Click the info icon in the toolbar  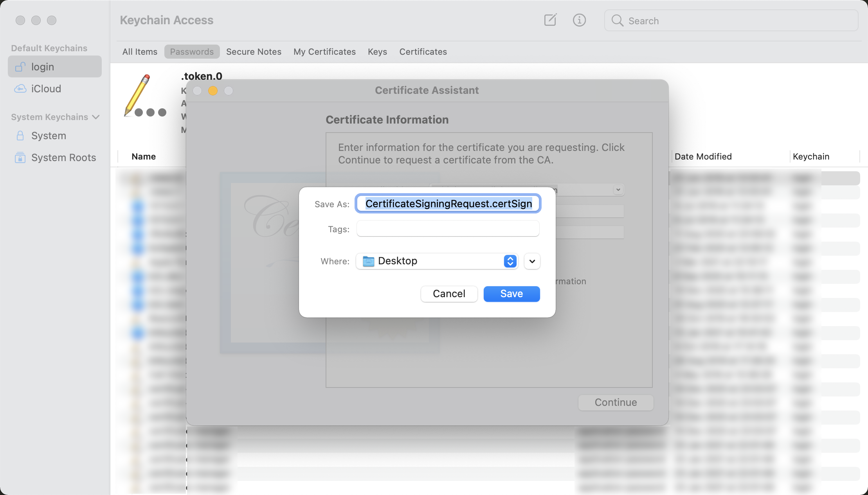tap(579, 20)
